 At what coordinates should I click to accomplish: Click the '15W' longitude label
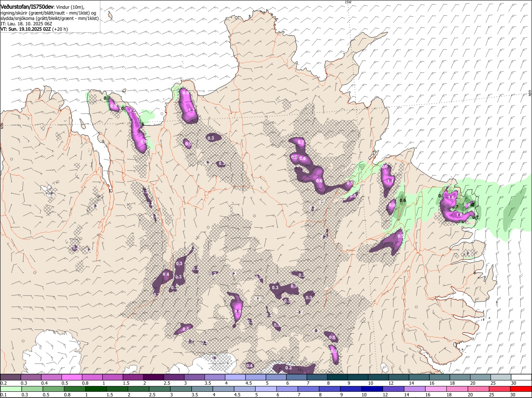pyautogui.click(x=348, y=2)
